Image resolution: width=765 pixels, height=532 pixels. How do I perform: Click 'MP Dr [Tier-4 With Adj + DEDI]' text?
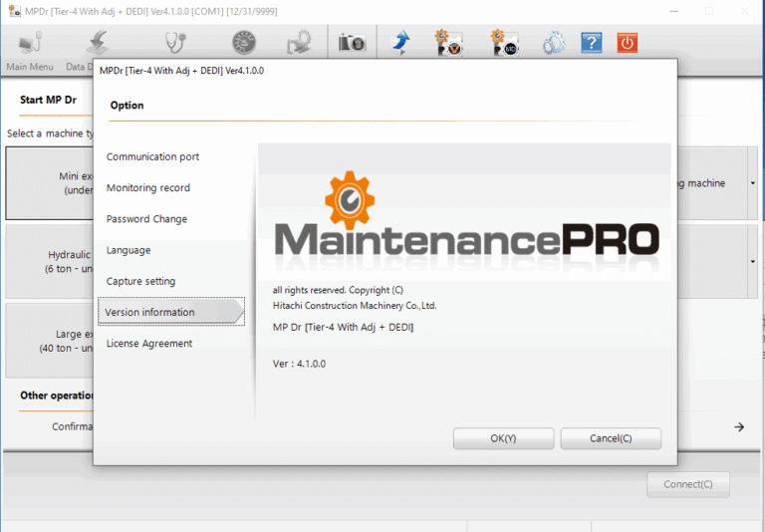click(x=343, y=327)
